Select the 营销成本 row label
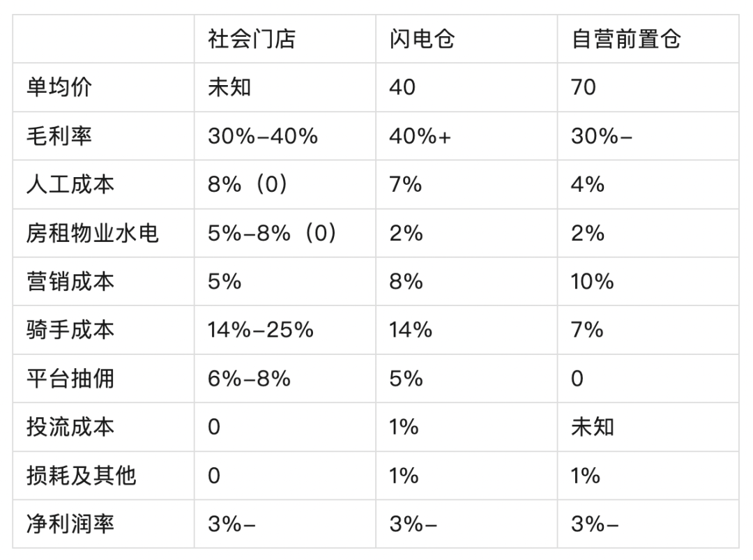Image resolution: width=753 pixels, height=560 pixels. 70,281
